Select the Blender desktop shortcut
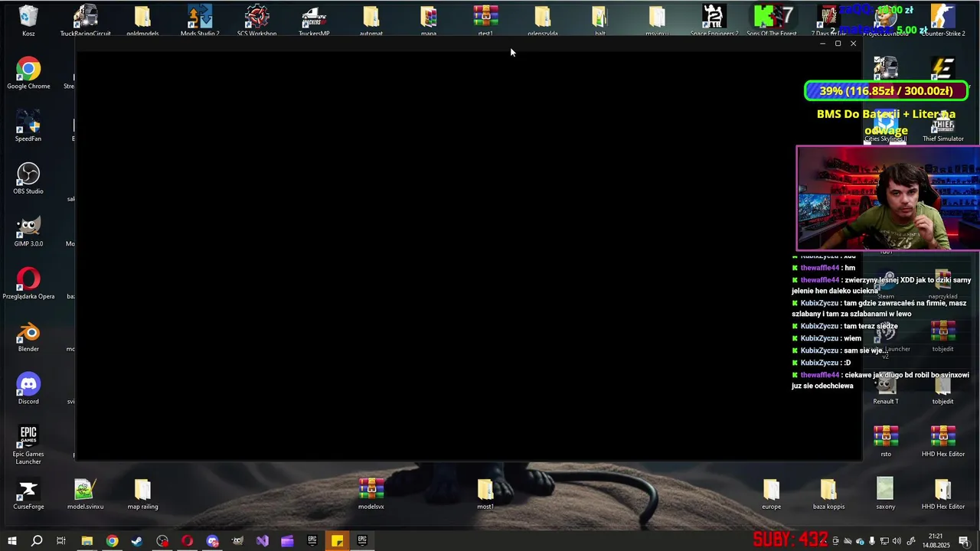 [x=28, y=337]
